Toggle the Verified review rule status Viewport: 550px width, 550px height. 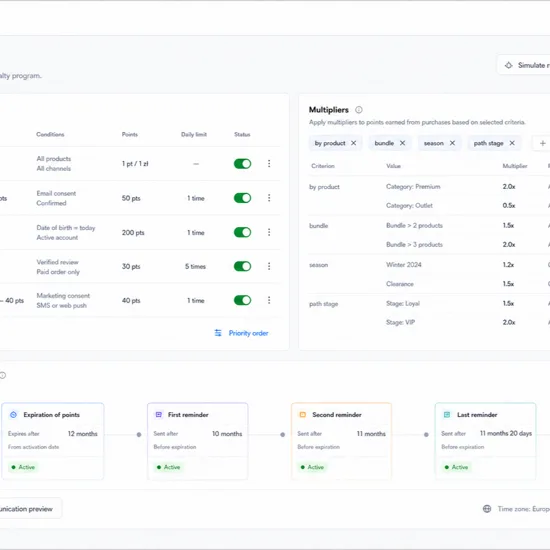click(242, 266)
